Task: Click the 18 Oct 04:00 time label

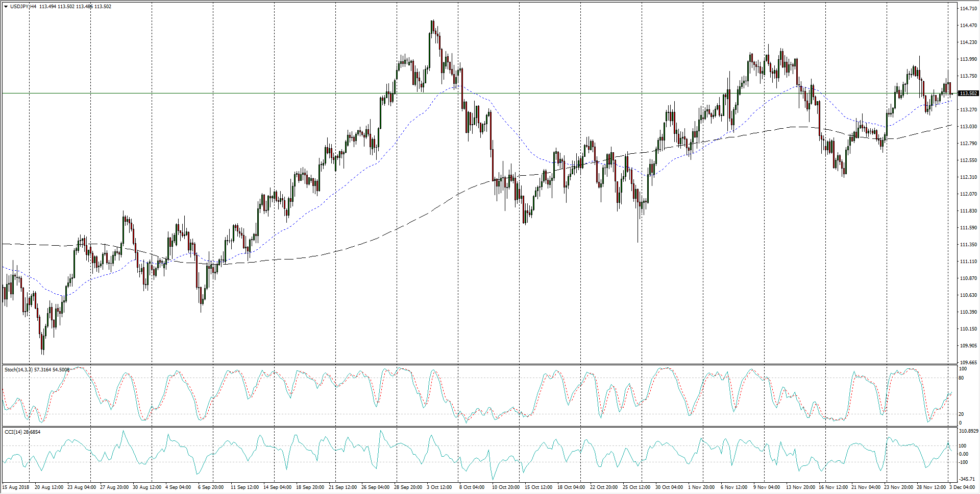Action: 571,487
